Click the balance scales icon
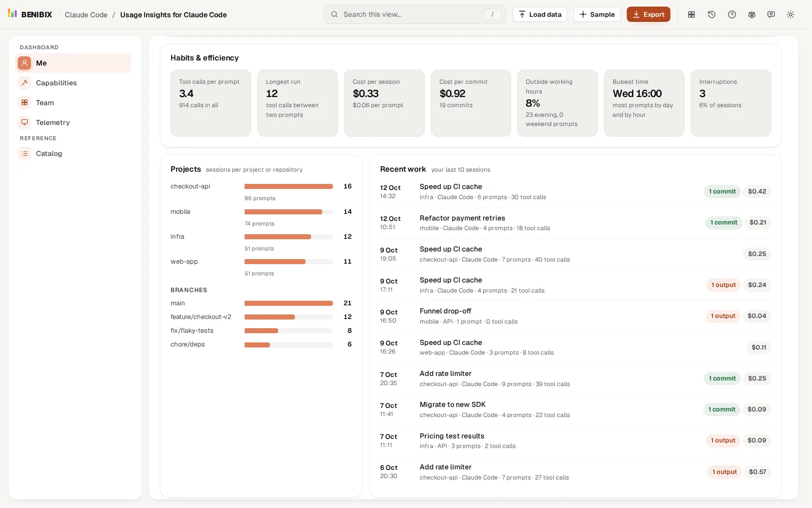This screenshot has height=508, width=812. tap(752, 14)
